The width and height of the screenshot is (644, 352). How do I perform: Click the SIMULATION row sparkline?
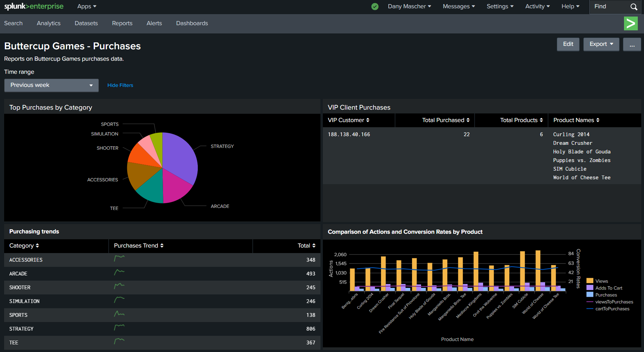click(x=119, y=300)
